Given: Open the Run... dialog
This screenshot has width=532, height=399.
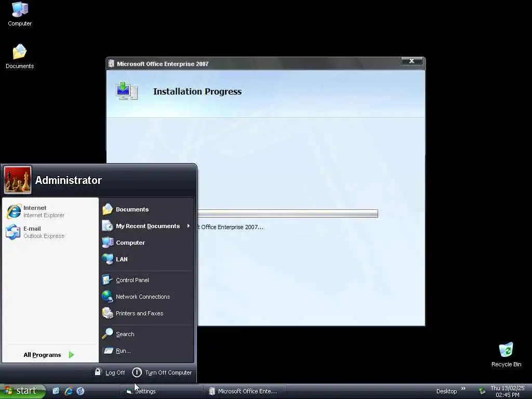Looking at the screenshot, I should pos(147,351).
